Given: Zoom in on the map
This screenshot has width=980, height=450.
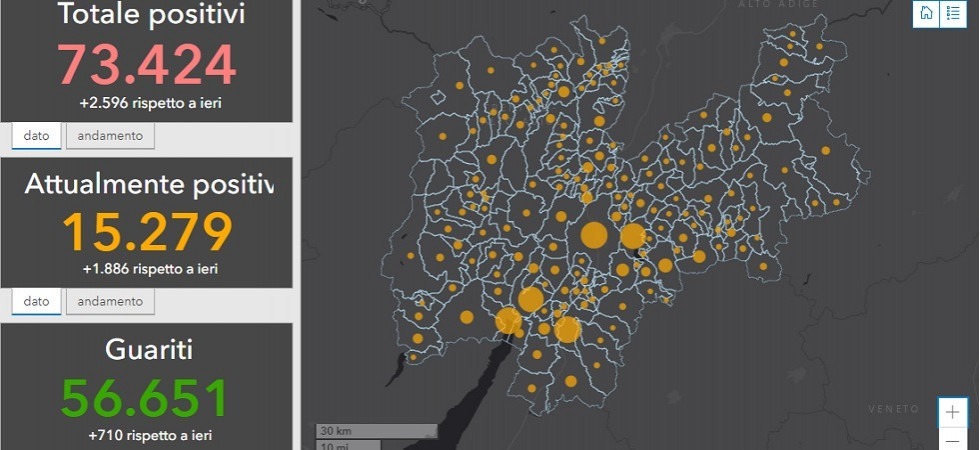Looking at the screenshot, I should 952,412.
